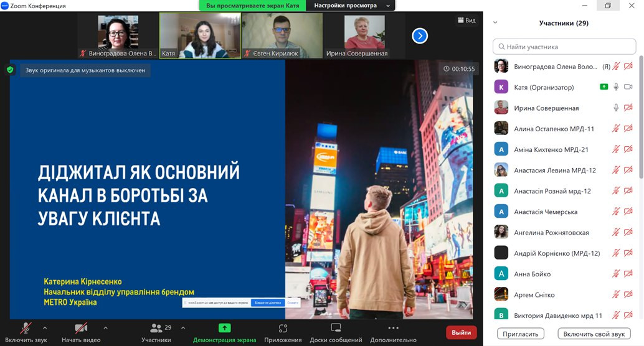Click Катя (Организатор) microphone icon

(616, 86)
